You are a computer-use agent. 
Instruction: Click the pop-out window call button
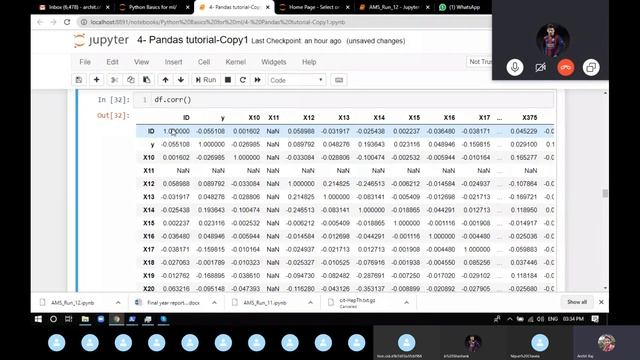(591, 67)
